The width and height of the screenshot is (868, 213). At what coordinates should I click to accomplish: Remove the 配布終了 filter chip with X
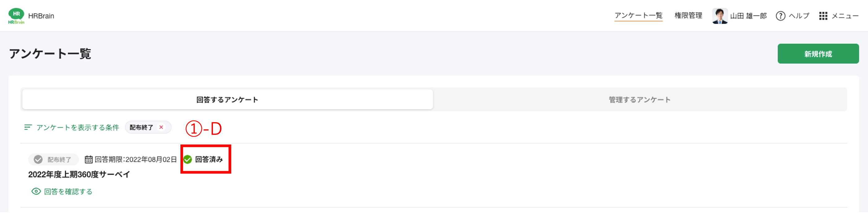(x=161, y=127)
